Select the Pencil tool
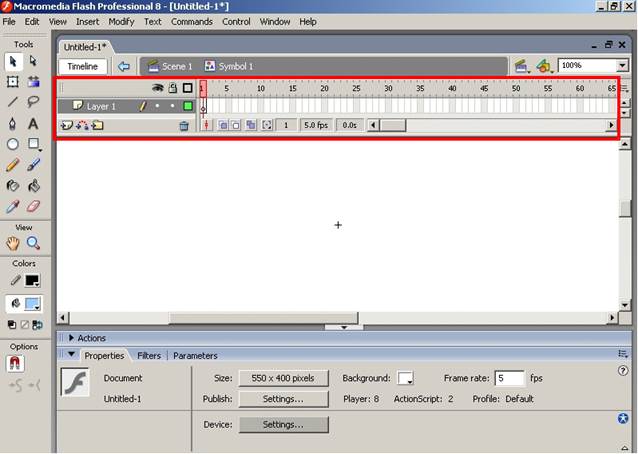Viewport: 638px width, 454px height. [x=13, y=165]
